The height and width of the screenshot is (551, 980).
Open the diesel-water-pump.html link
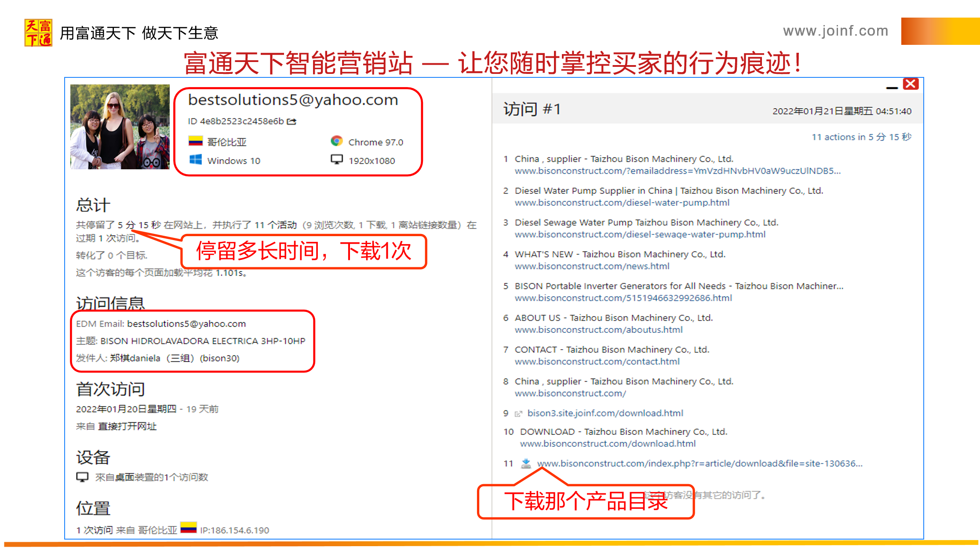622,203
